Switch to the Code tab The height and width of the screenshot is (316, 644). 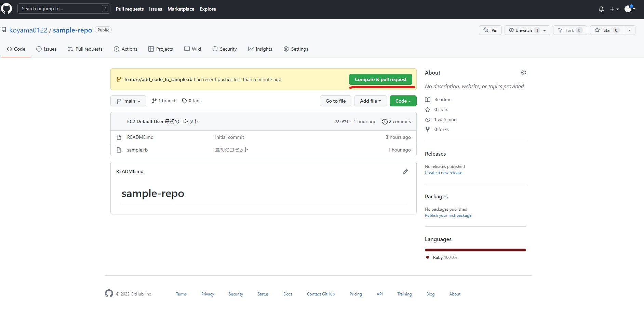point(16,49)
